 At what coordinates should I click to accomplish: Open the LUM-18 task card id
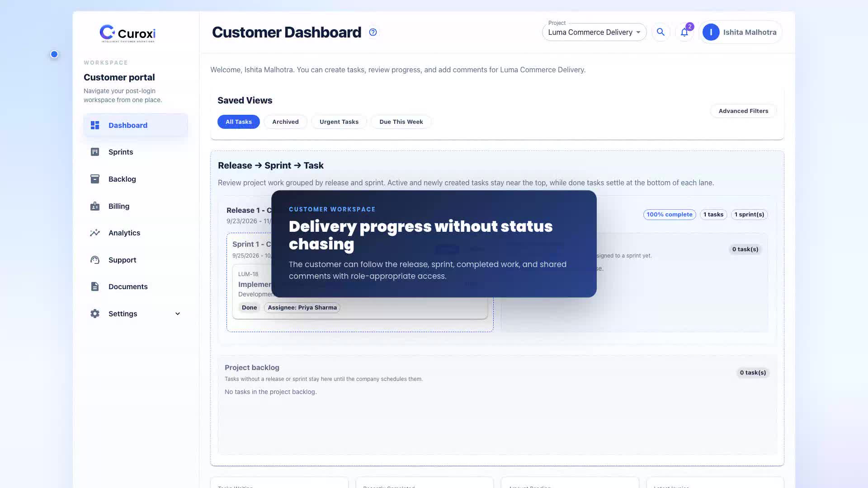248,274
